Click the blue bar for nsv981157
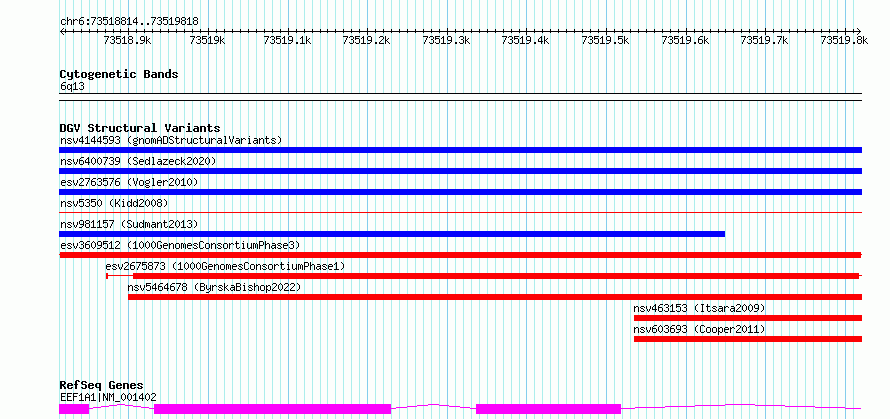The image size is (890, 419). pyautogui.click(x=392, y=234)
